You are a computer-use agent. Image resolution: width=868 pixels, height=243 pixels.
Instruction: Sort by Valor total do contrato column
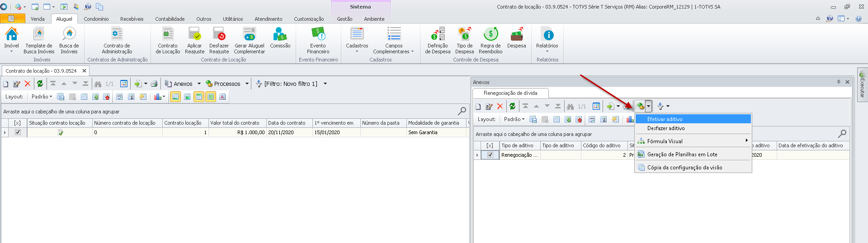[x=237, y=123]
